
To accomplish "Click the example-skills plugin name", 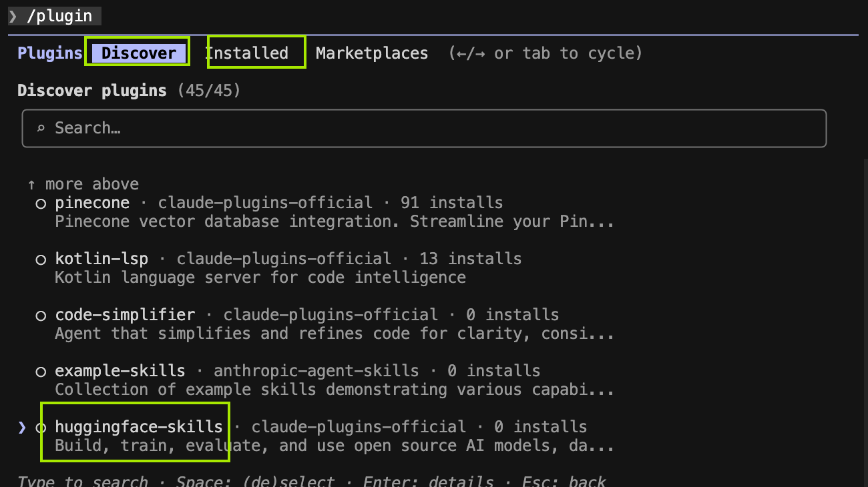I will coord(120,371).
